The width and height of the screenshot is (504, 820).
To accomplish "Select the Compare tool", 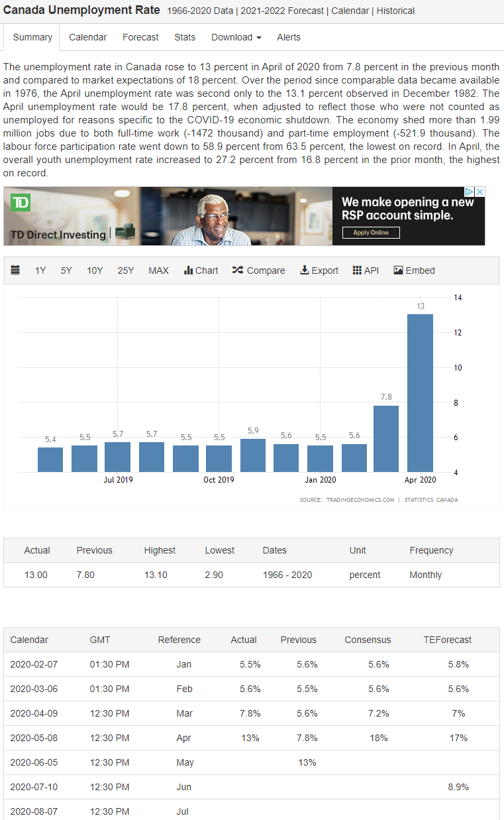I will [258, 270].
